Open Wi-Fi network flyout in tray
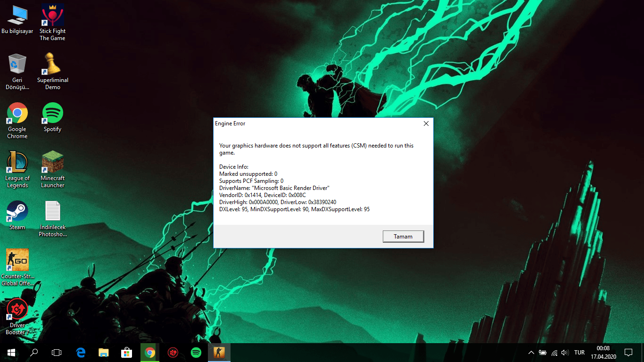 tap(554, 353)
